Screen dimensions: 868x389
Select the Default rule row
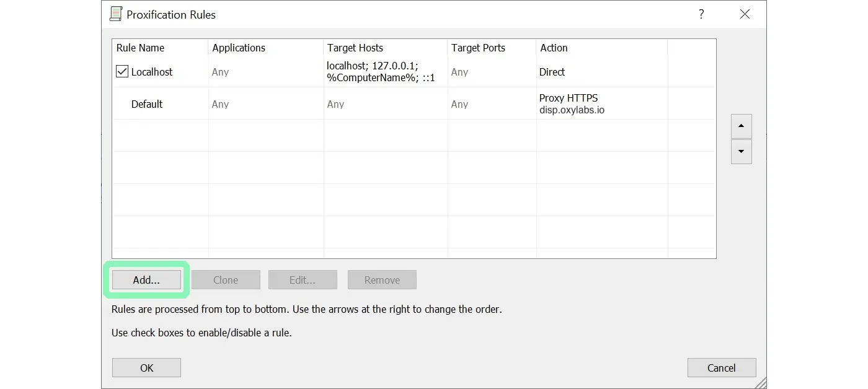pyautogui.click(x=147, y=104)
